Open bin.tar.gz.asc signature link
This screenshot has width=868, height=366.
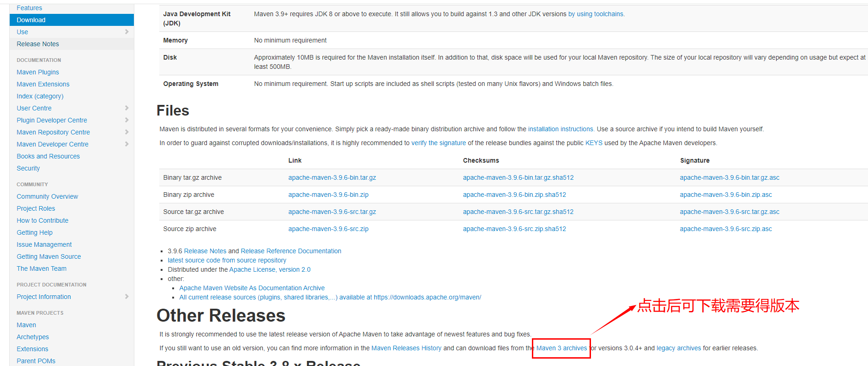coord(729,177)
